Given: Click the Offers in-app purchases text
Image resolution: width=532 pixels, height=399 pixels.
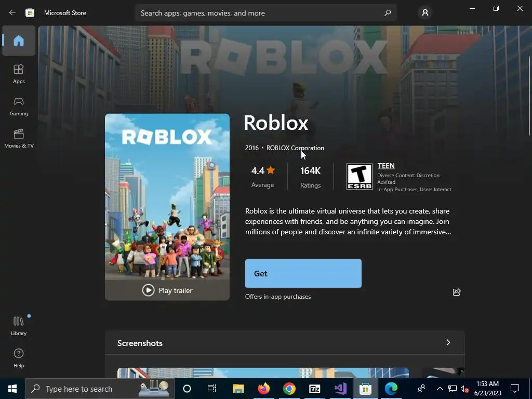Looking at the screenshot, I should [278, 297].
